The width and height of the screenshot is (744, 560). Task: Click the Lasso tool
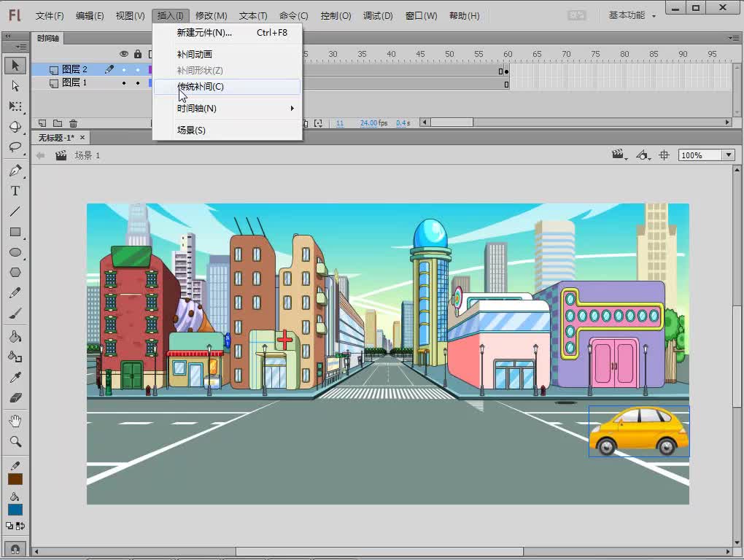(15, 147)
